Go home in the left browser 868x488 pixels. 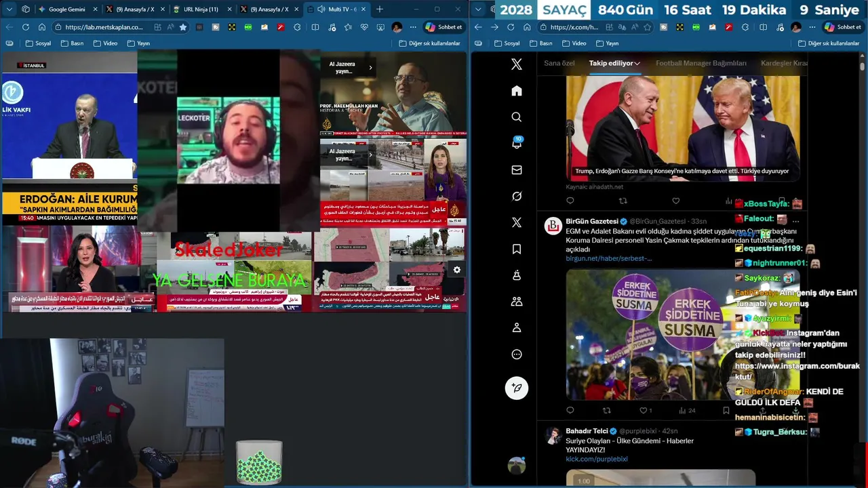[42, 27]
